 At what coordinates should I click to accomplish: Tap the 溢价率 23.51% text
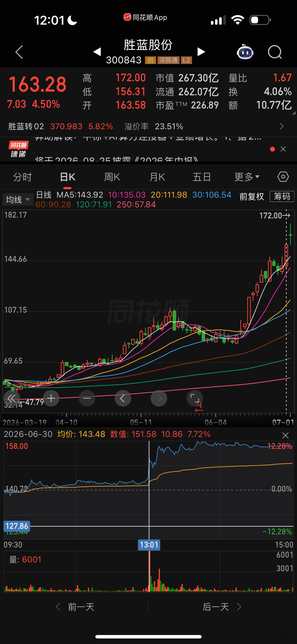coord(154,126)
